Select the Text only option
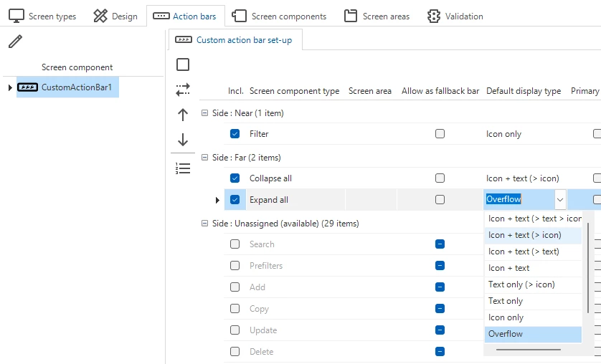Screen dimensions: 601x364 click(506, 301)
